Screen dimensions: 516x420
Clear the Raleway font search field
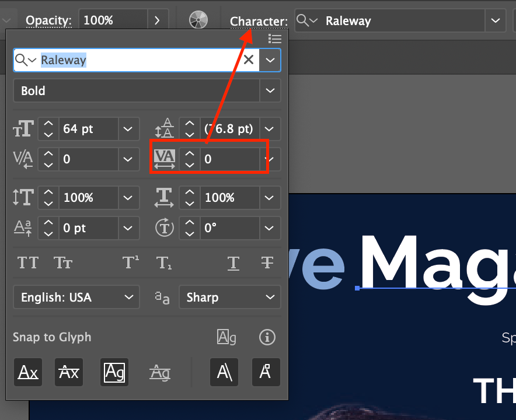pyautogui.click(x=249, y=60)
